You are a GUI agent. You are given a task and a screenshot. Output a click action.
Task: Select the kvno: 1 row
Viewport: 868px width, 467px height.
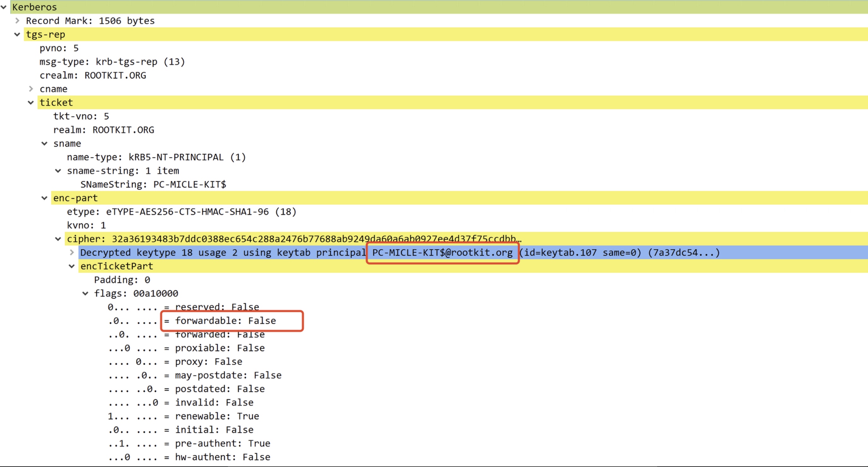tap(86, 225)
